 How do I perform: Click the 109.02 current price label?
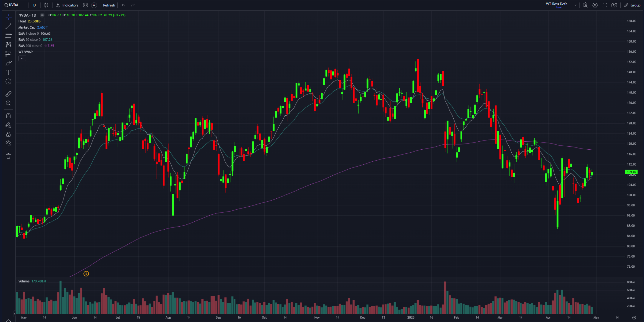tap(631, 172)
